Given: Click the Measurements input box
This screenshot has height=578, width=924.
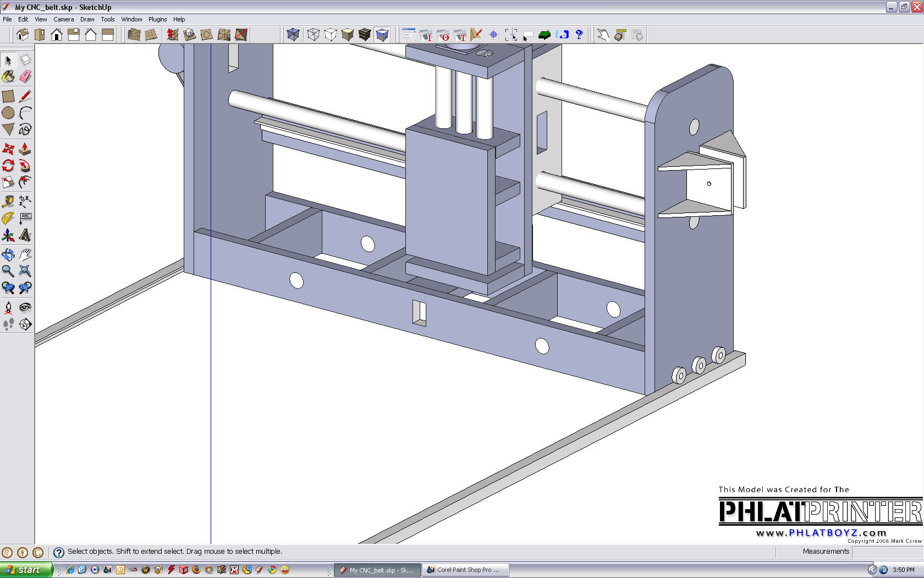Looking at the screenshot, I should click(x=887, y=552).
